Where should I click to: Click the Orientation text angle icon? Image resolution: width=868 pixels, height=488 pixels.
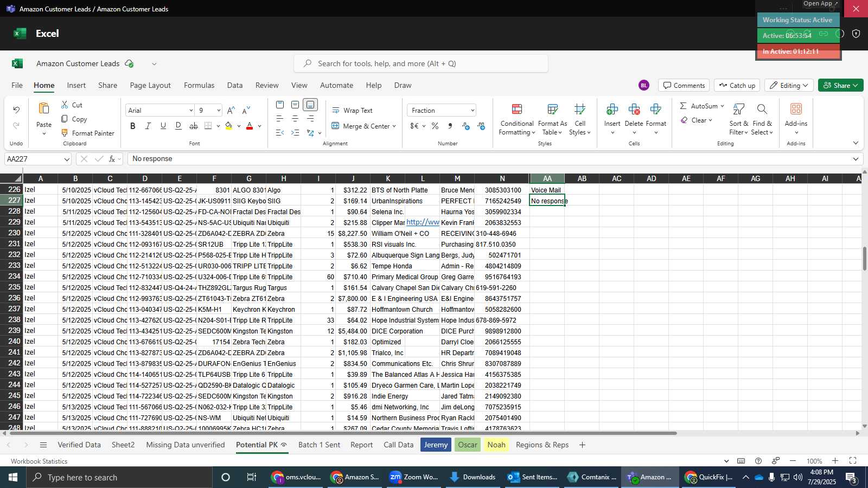[x=310, y=132]
